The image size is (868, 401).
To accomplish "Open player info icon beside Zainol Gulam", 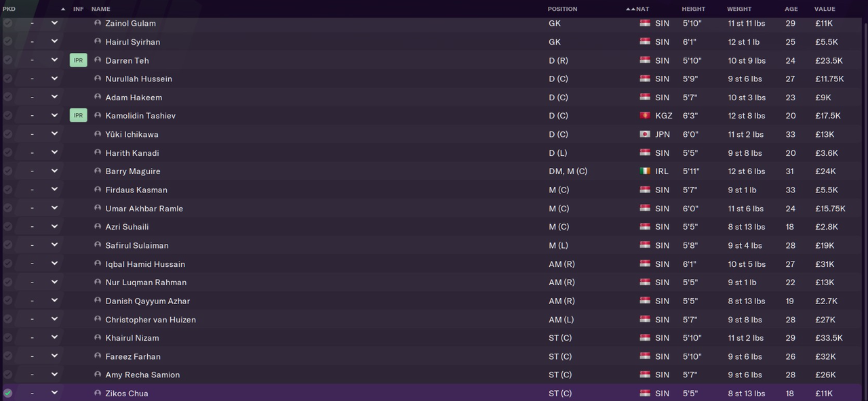I will coord(98,23).
